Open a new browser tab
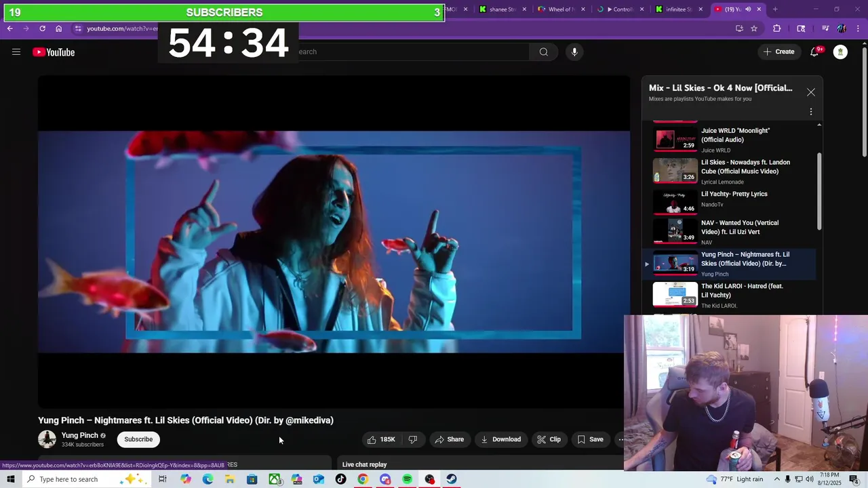The width and height of the screenshot is (868, 488). pyautogui.click(x=775, y=9)
